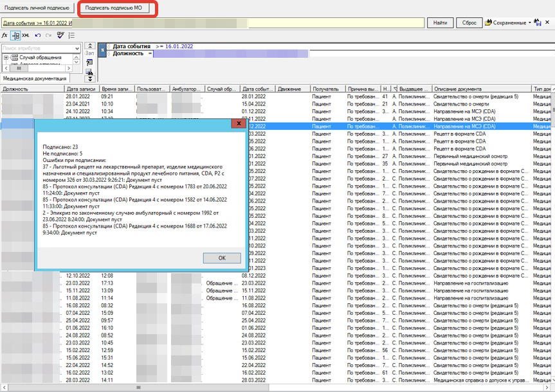The image size is (555, 392).
Task: Sort by Должность column header
Action: (32, 89)
